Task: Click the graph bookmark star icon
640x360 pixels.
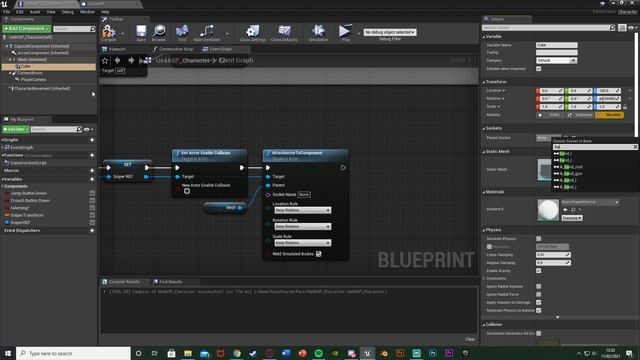Action: pos(105,60)
